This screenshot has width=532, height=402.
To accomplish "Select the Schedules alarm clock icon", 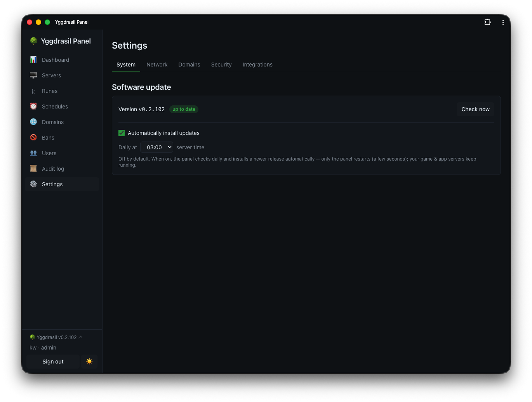I will (33, 106).
